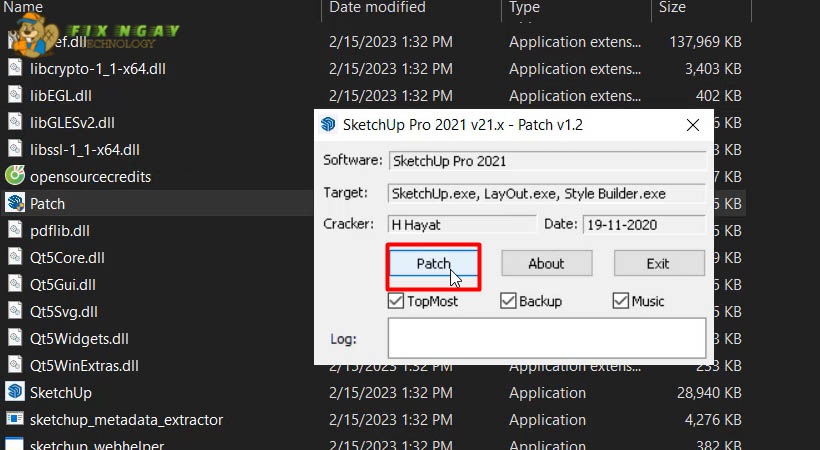
Task: Turn off the Music checkbox
Action: coord(621,301)
